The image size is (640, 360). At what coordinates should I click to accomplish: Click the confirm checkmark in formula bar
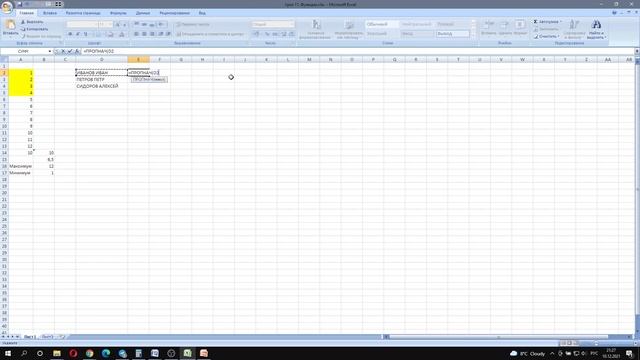pos(70,51)
